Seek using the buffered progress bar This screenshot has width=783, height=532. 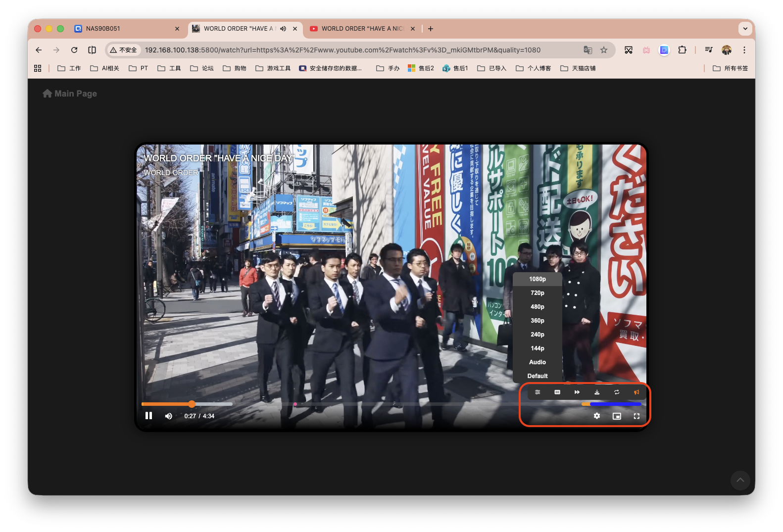click(x=214, y=404)
